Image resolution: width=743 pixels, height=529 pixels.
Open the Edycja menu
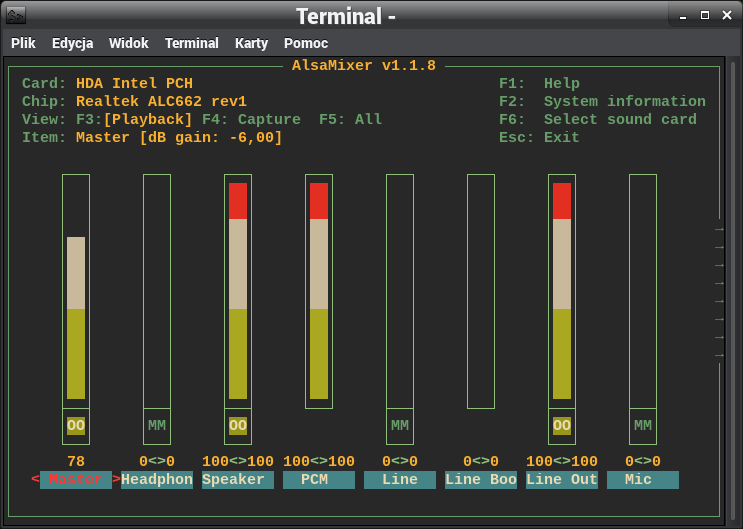click(72, 43)
